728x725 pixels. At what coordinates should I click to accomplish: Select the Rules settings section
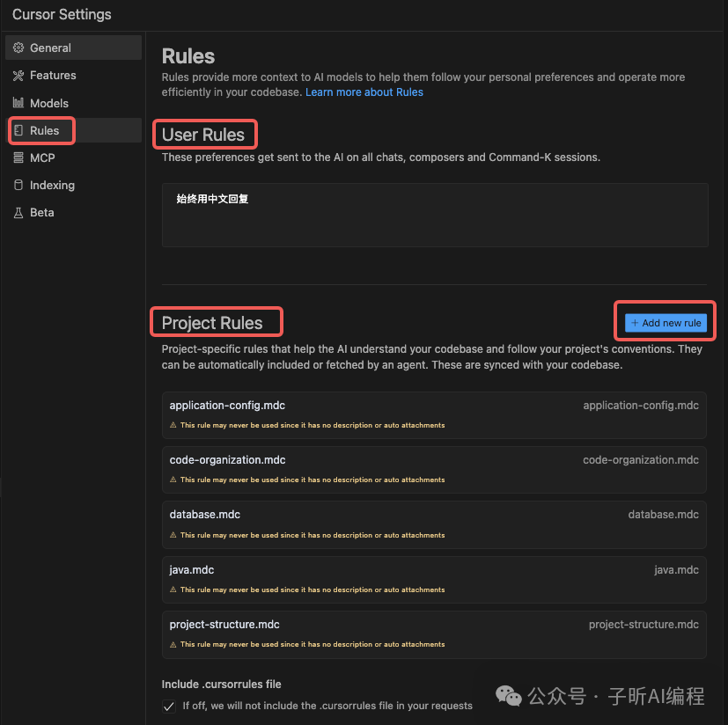[73, 130]
